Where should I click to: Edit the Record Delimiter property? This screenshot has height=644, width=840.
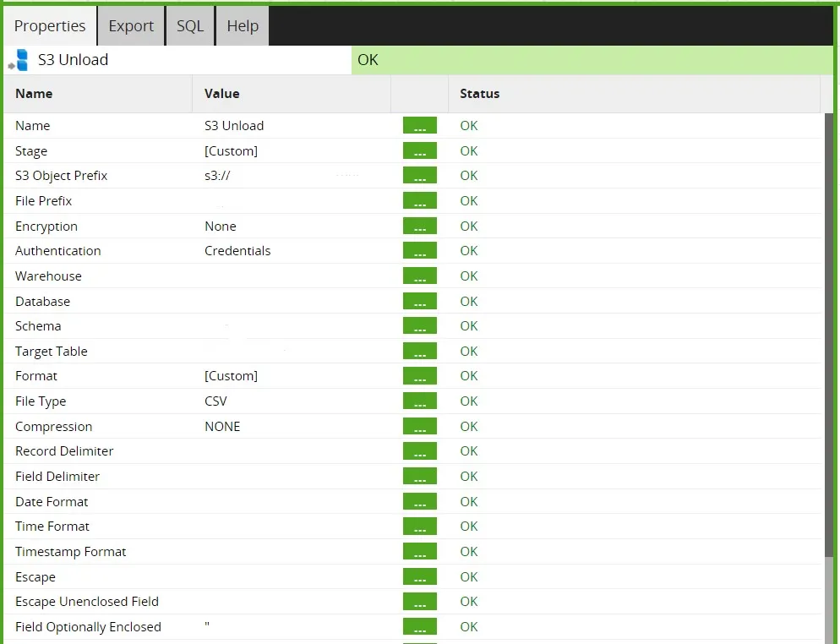[419, 450]
